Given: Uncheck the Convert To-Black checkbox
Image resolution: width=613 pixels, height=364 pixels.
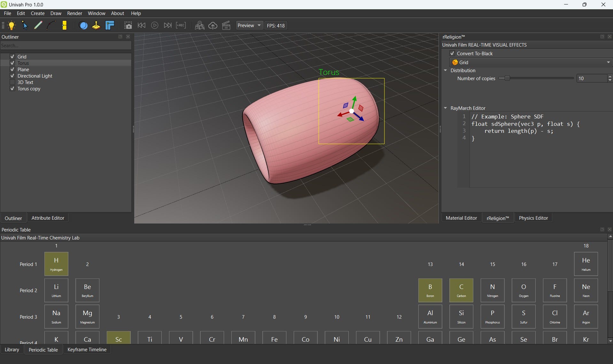Looking at the screenshot, I should (x=452, y=53).
